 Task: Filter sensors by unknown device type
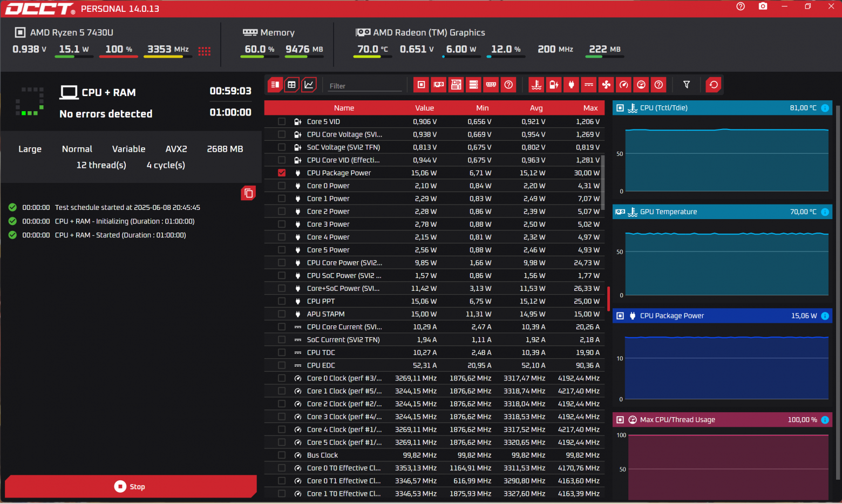[x=508, y=85]
